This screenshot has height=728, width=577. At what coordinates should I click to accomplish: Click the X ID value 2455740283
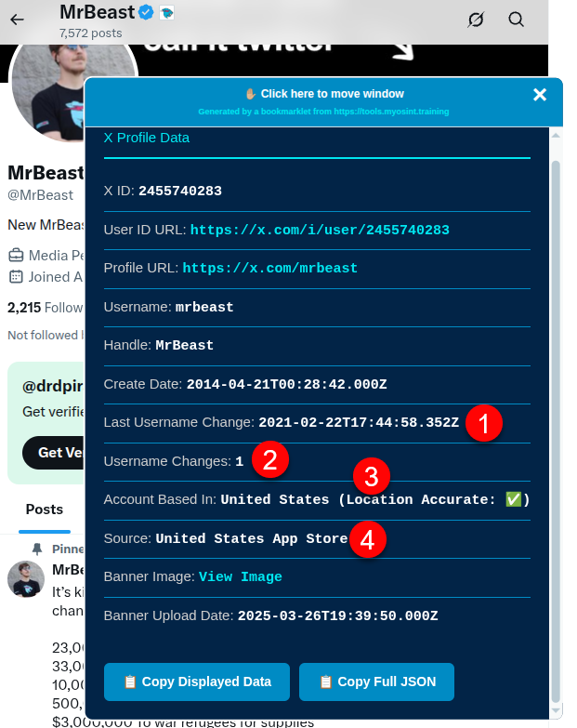pyautogui.click(x=180, y=192)
